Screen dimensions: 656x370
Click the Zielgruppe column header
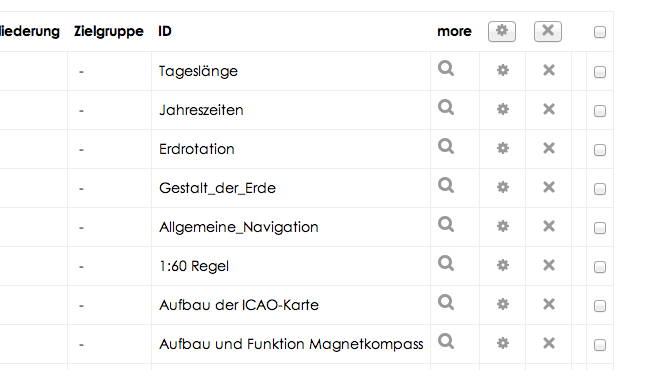109,31
